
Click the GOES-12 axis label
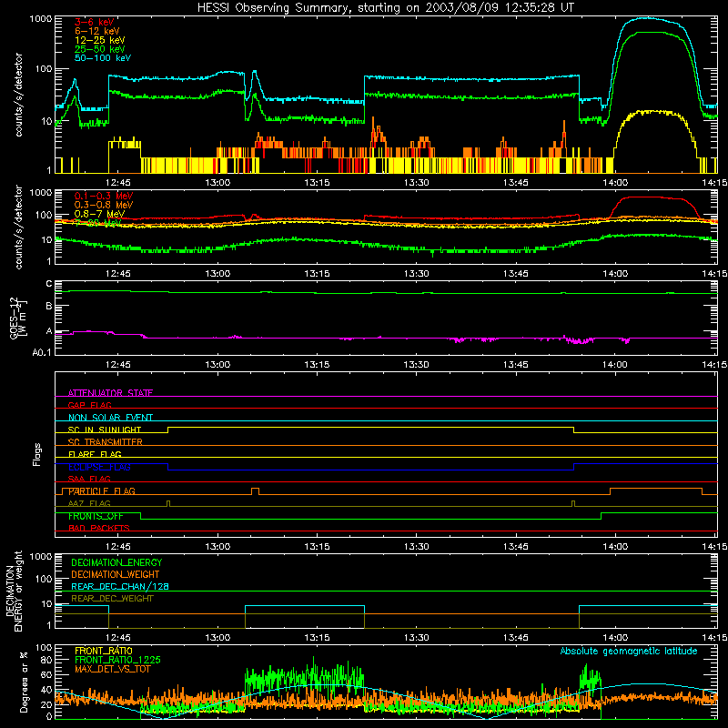point(17,318)
